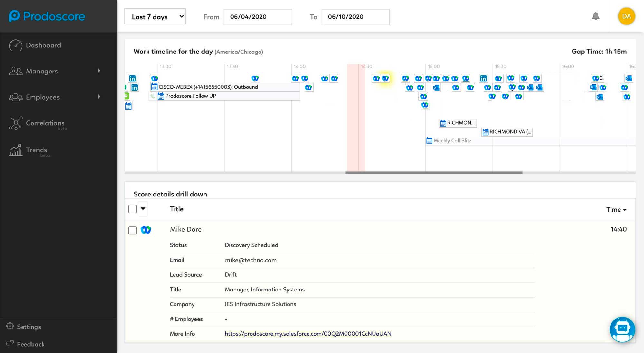Click the calendar icon of Weekly Call Blitz

pos(429,140)
